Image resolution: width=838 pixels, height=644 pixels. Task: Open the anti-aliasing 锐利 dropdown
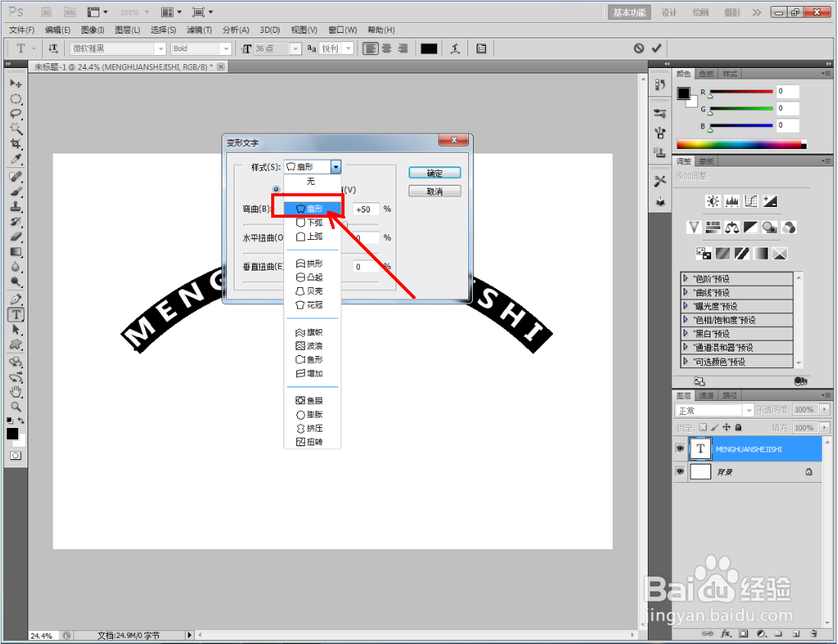(348, 49)
